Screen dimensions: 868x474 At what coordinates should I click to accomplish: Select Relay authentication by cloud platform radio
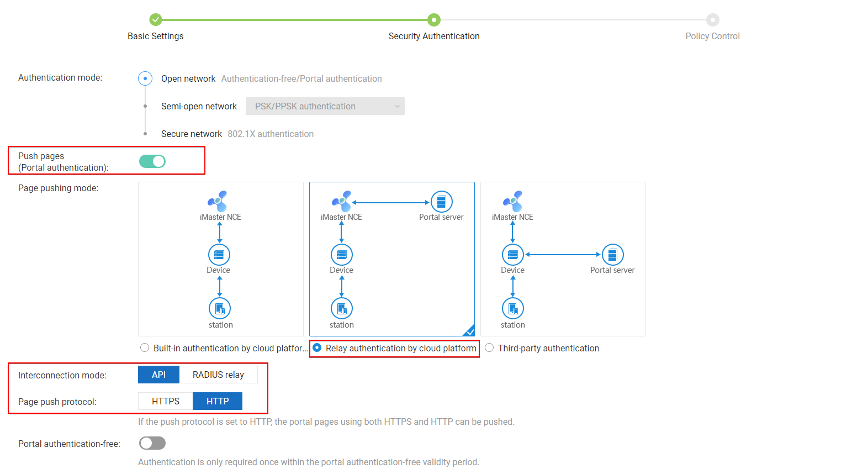(x=317, y=348)
